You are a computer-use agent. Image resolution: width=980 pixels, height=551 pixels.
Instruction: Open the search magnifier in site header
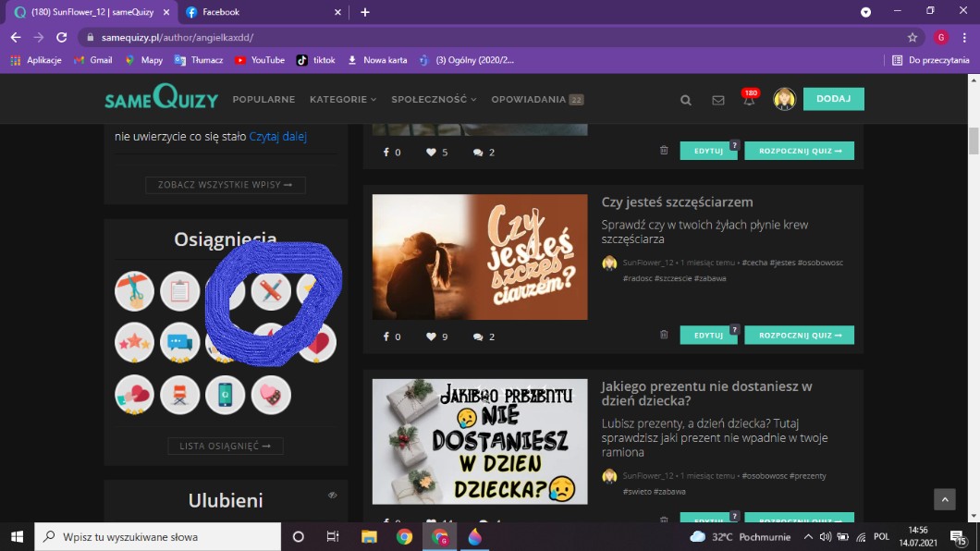(686, 100)
